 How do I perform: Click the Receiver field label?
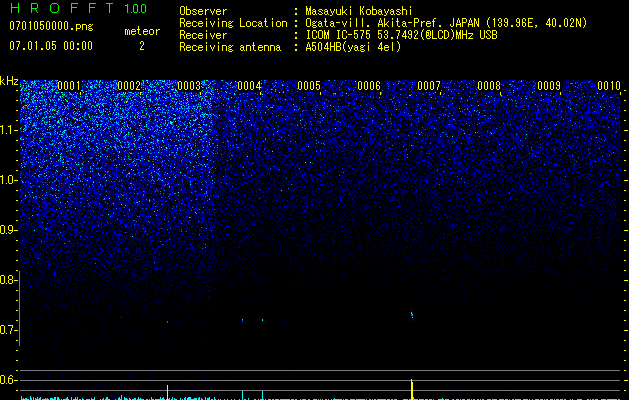[203, 35]
